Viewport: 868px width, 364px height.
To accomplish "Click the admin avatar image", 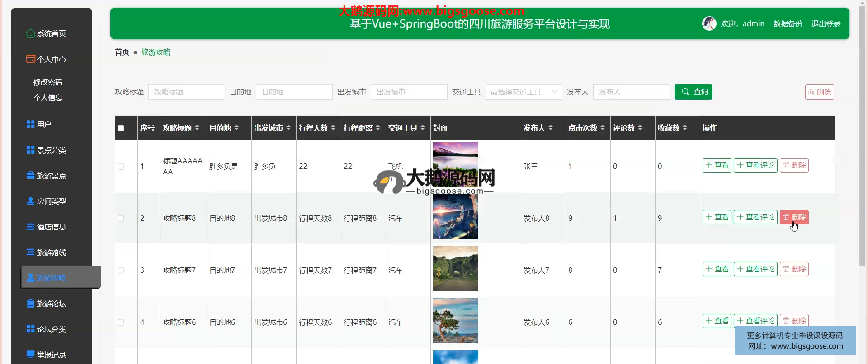I will pos(709,23).
